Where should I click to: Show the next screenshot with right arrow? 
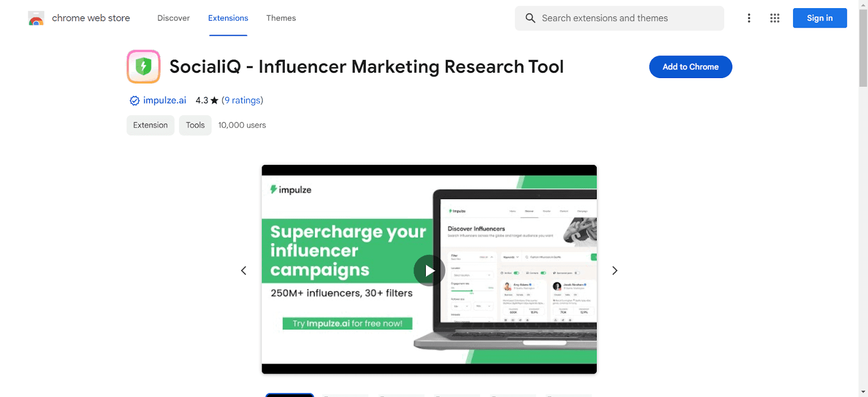click(x=615, y=270)
